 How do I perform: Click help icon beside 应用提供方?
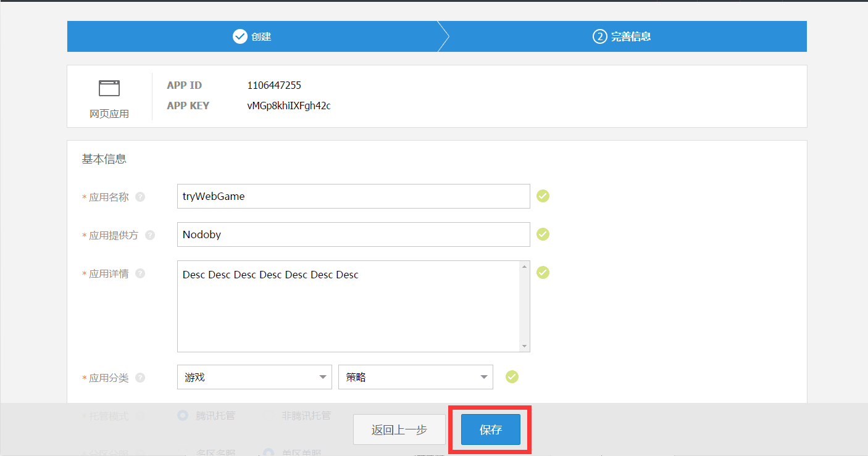tap(150, 235)
